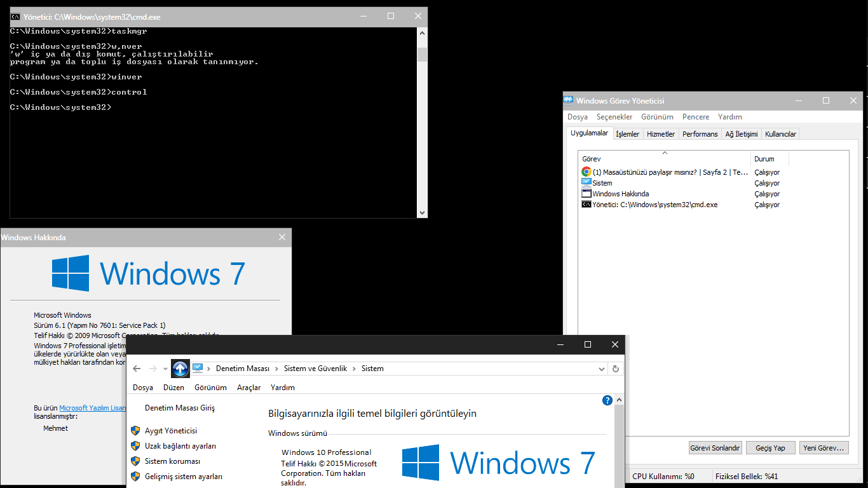Image resolution: width=868 pixels, height=488 pixels.
Task: Click the cmd.exe row icon in Task Manager
Action: (587, 205)
